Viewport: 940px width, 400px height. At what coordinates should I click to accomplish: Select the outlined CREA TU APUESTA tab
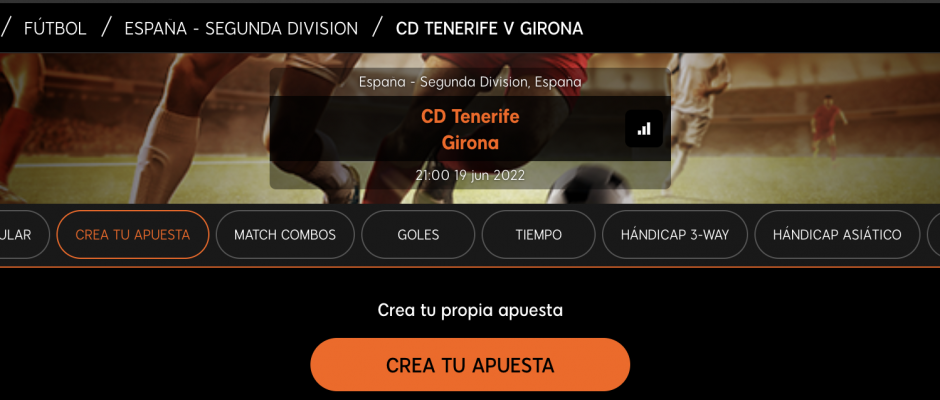click(132, 234)
